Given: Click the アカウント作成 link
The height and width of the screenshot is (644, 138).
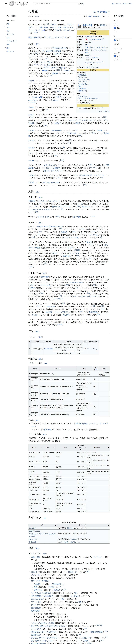Looking at the screenshot, I should click(x=121, y=4).
